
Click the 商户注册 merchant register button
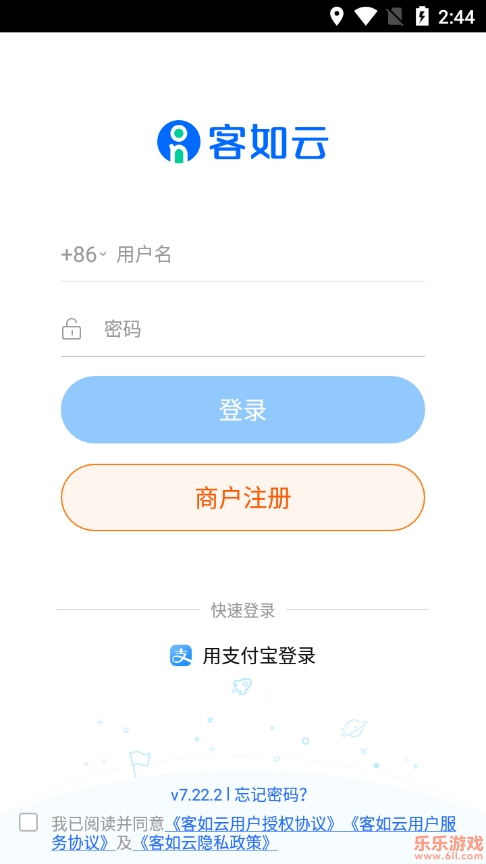[243, 498]
